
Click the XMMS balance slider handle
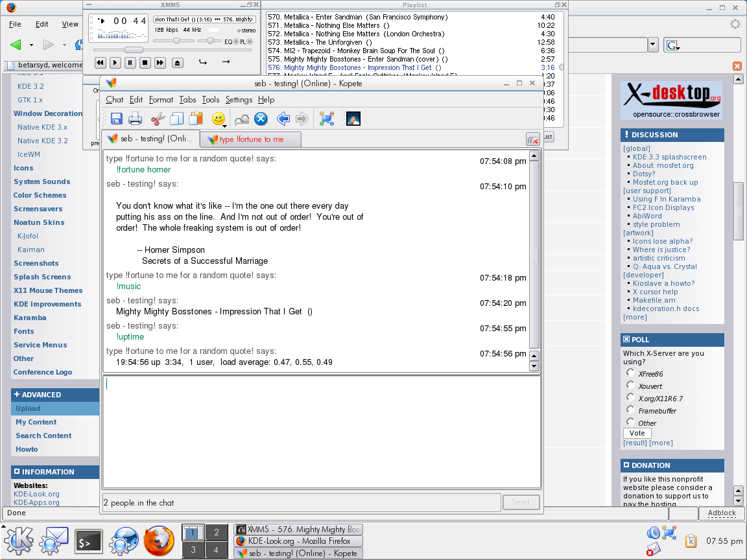[210, 41]
